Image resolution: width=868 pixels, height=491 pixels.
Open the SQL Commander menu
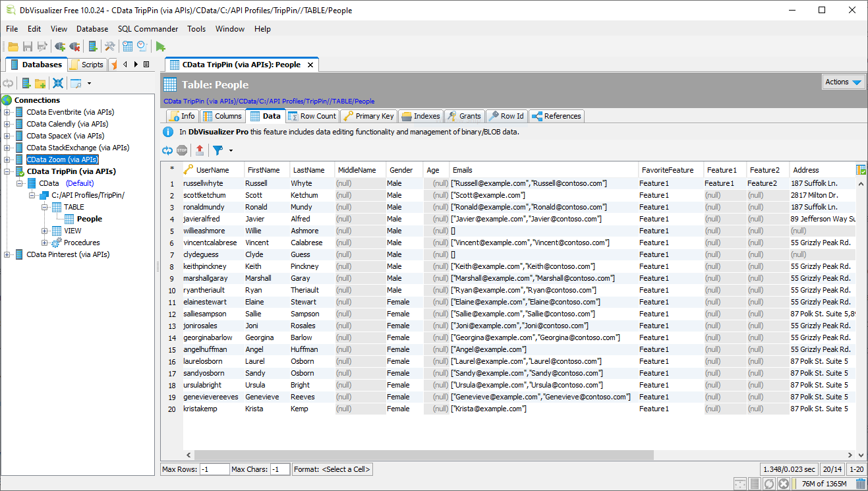[148, 29]
